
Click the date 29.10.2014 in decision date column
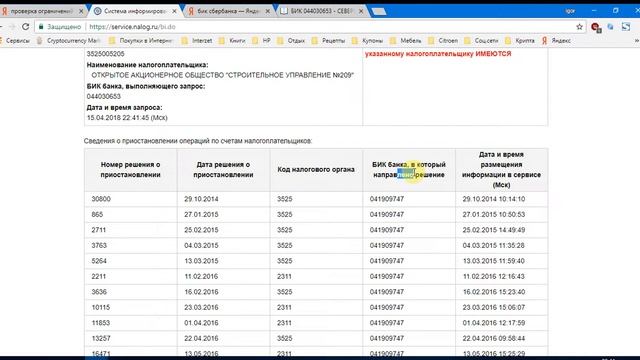[x=201, y=199]
